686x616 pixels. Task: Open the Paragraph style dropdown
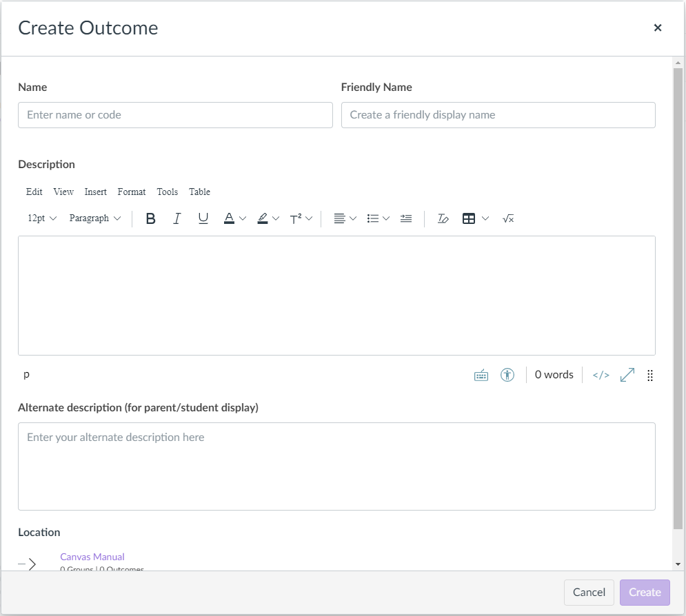[x=95, y=218]
